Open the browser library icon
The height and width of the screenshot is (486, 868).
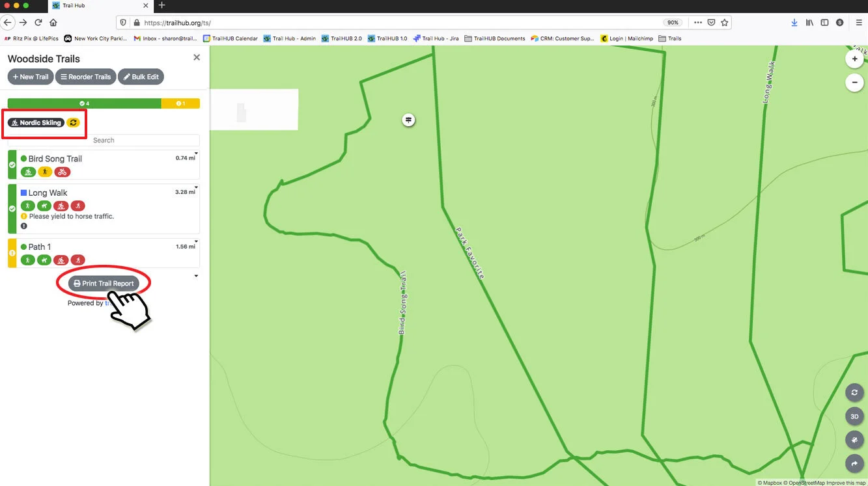click(x=809, y=22)
